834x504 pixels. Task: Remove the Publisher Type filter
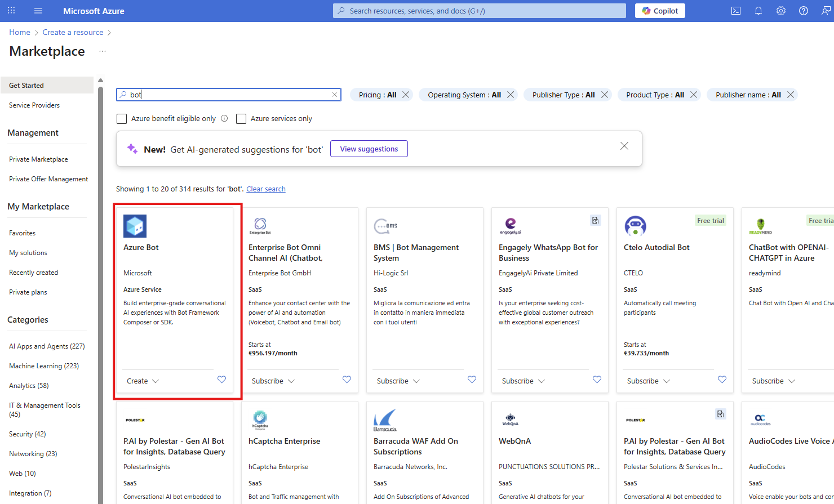point(605,95)
